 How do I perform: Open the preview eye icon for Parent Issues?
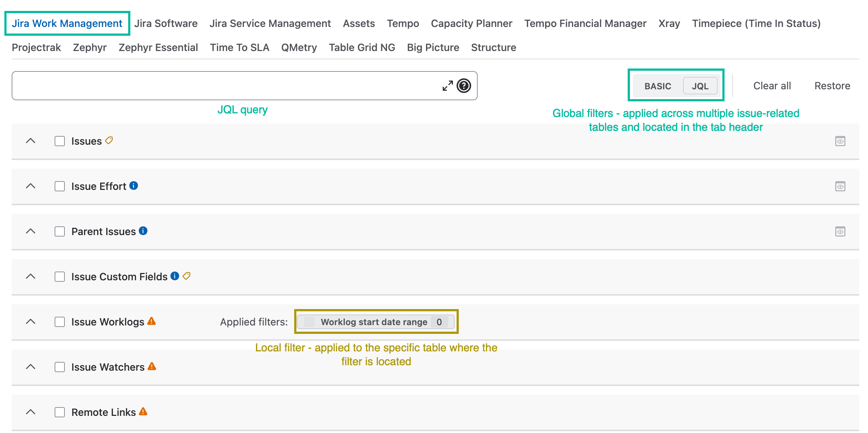pos(840,232)
